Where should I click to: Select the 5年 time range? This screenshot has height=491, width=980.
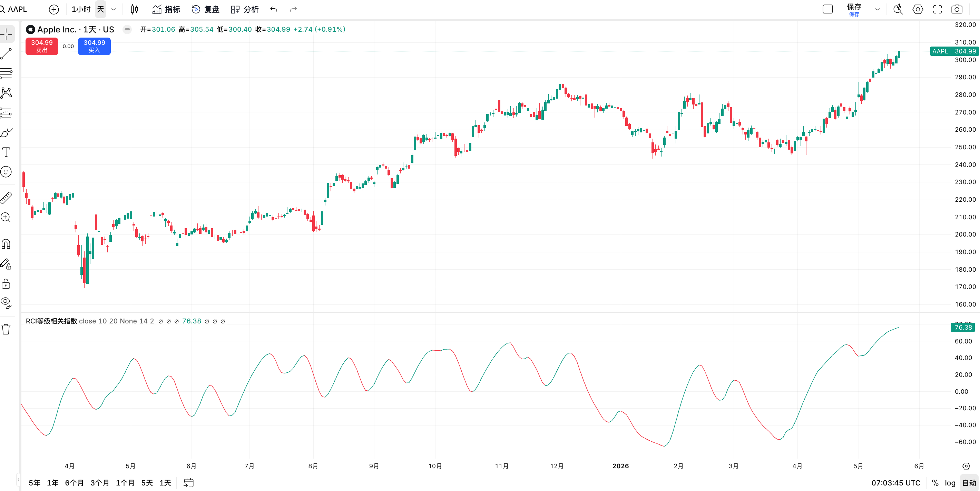click(34, 483)
